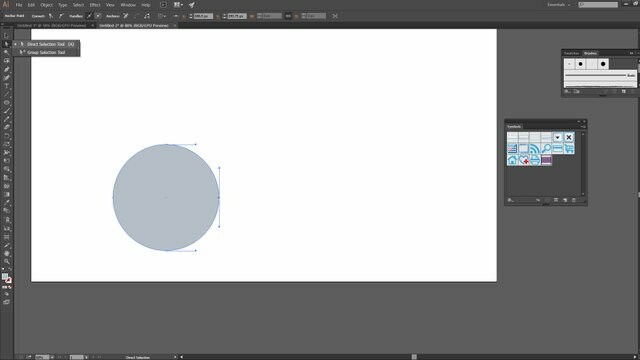Select the Shape Builder tool

pyautogui.click(x=6, y=169)
